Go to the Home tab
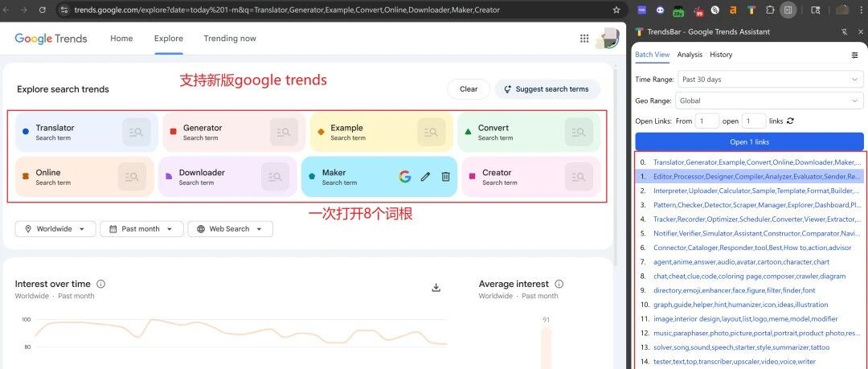 pyautogui.click(x=121, y=39)
